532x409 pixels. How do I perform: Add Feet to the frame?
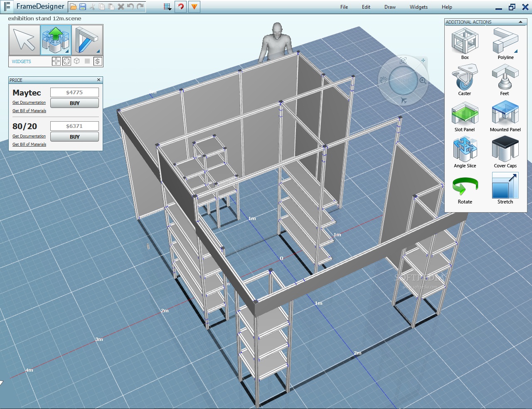pos(505,80)
